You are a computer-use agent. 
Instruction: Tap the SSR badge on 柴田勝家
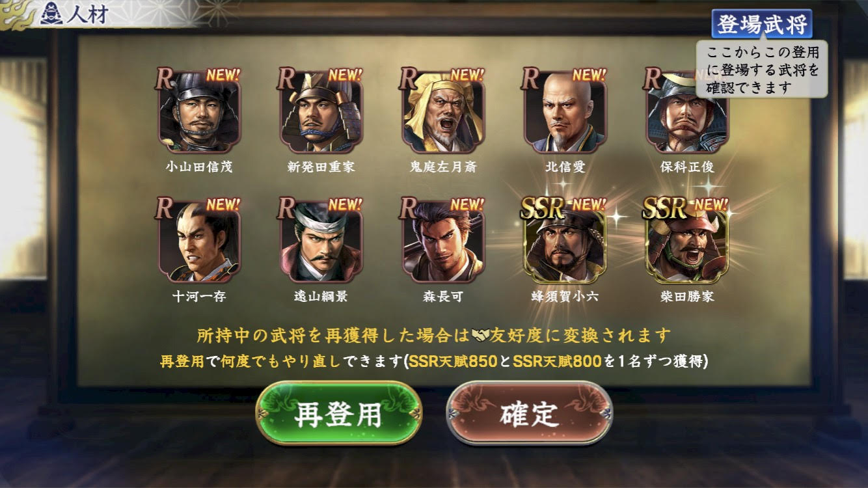(x=664, y=208)
